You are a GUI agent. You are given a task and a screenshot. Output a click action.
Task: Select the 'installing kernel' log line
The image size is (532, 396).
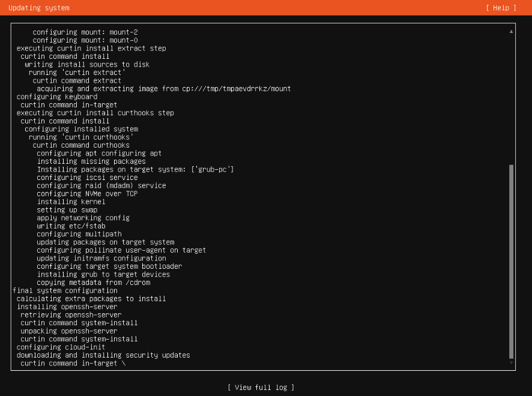(x=71, y=202)
